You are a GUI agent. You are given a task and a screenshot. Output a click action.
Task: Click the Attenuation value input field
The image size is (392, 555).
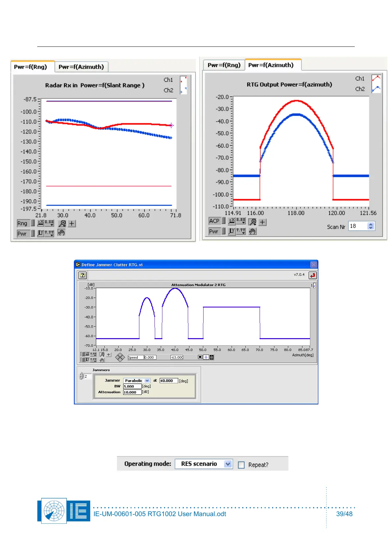[132, 392]
